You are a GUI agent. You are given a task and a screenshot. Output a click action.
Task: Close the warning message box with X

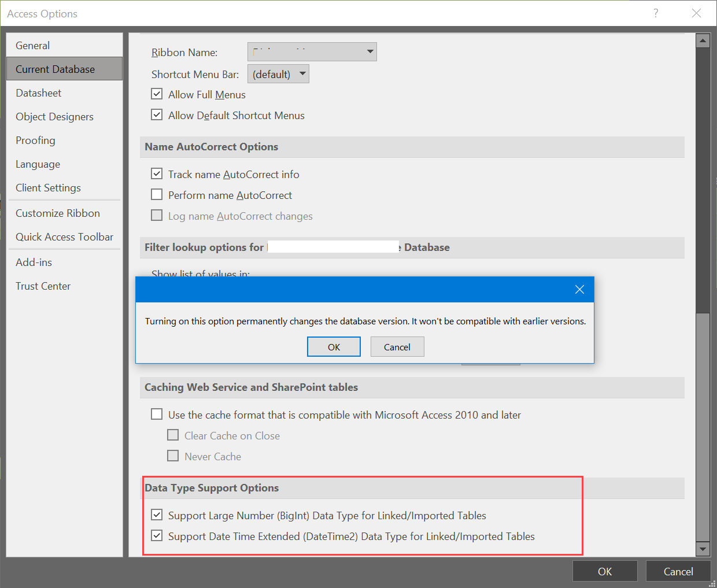579,290
